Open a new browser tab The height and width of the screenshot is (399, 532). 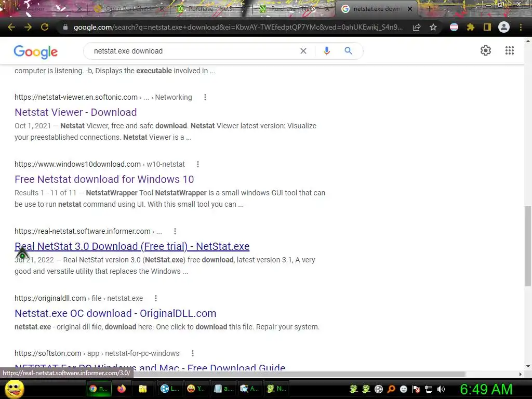pos(429,9)
